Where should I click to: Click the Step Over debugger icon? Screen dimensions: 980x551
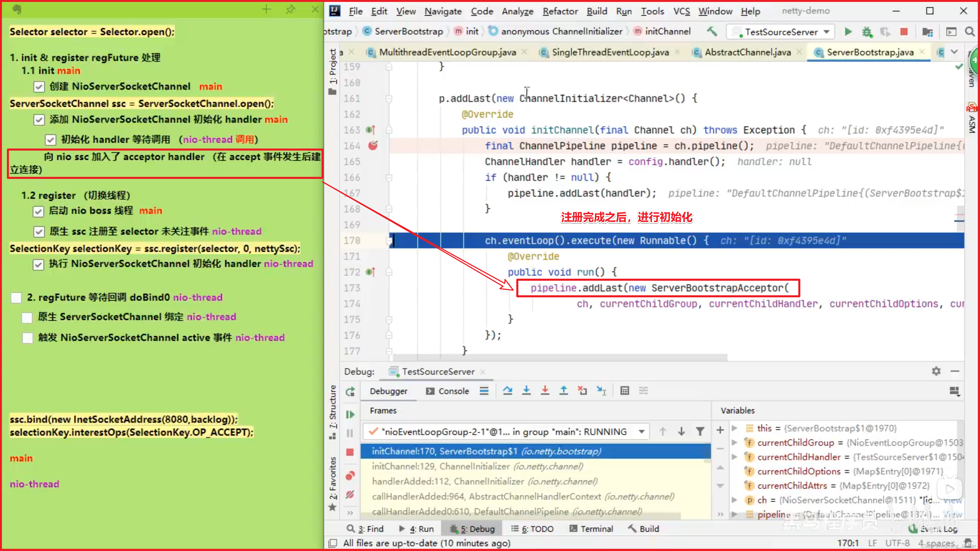pyautogui.click(x=508, y=390)
